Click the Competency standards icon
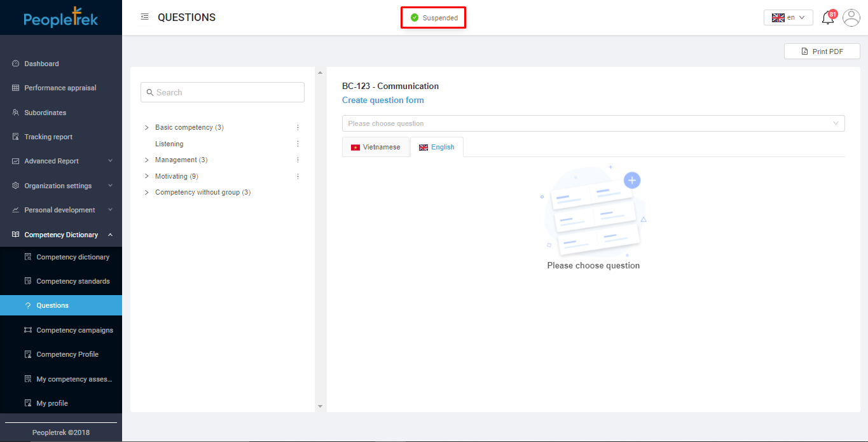Screen dimensions: 868x442 click(x=28, y=281)
